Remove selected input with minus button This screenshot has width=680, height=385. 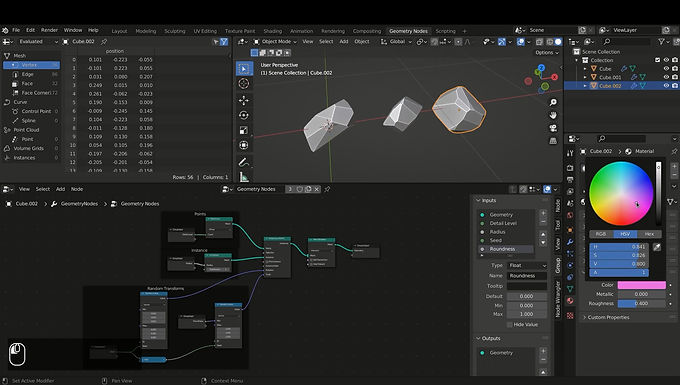(543, 222)
